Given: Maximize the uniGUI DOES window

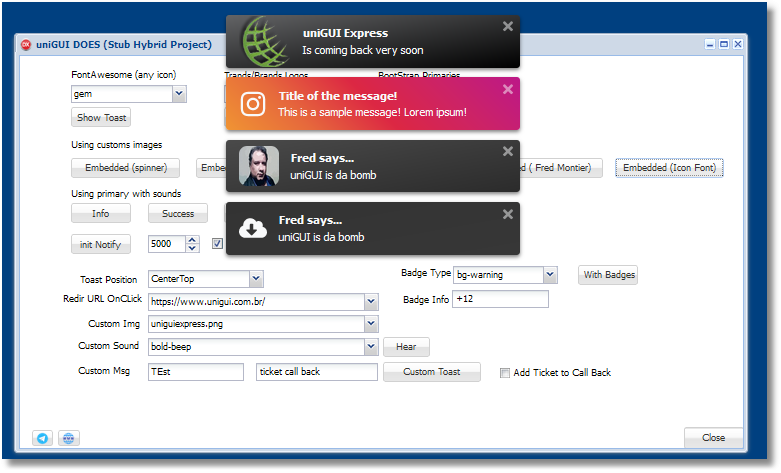Looking at the screenshot, I should coord(724,44).
